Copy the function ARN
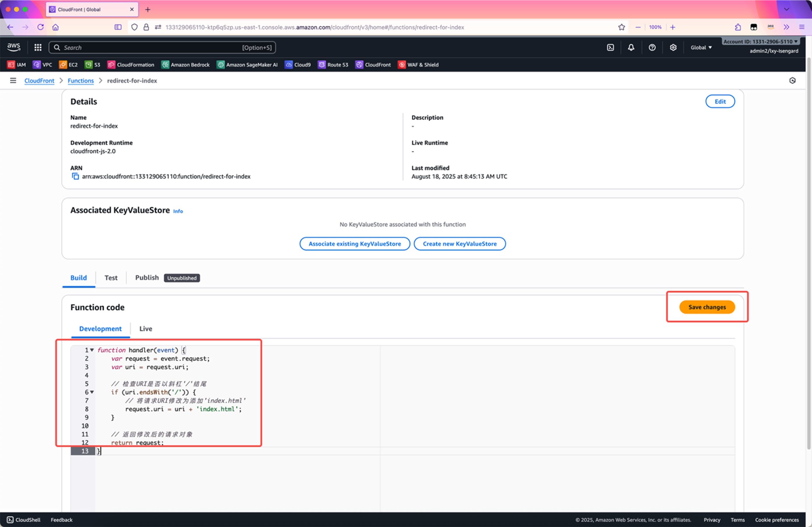 click(75, 176)
